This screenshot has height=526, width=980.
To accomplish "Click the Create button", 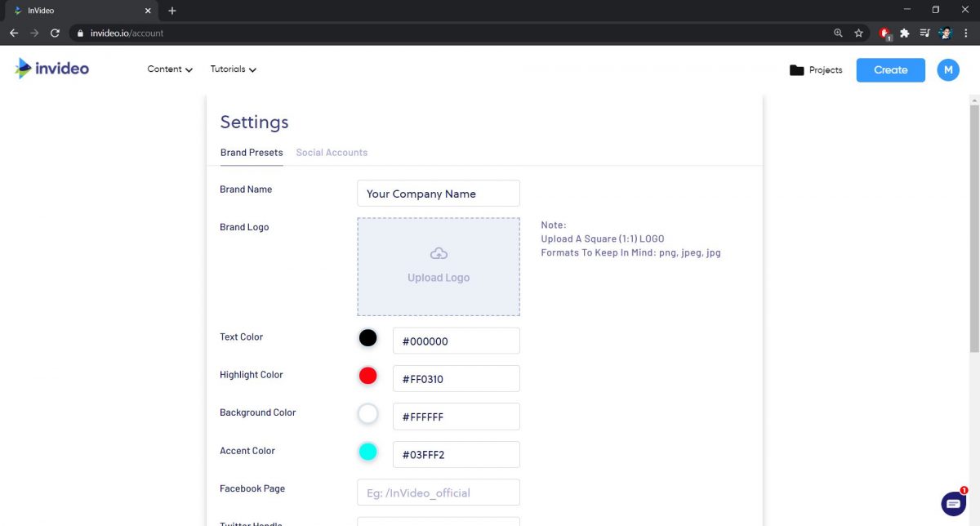I will (x=890, y=69).
